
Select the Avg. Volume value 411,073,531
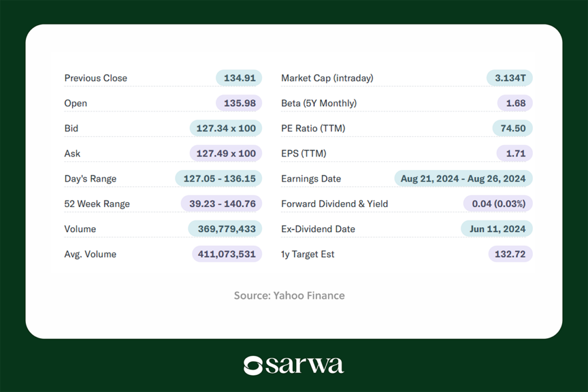click(227, 254)
